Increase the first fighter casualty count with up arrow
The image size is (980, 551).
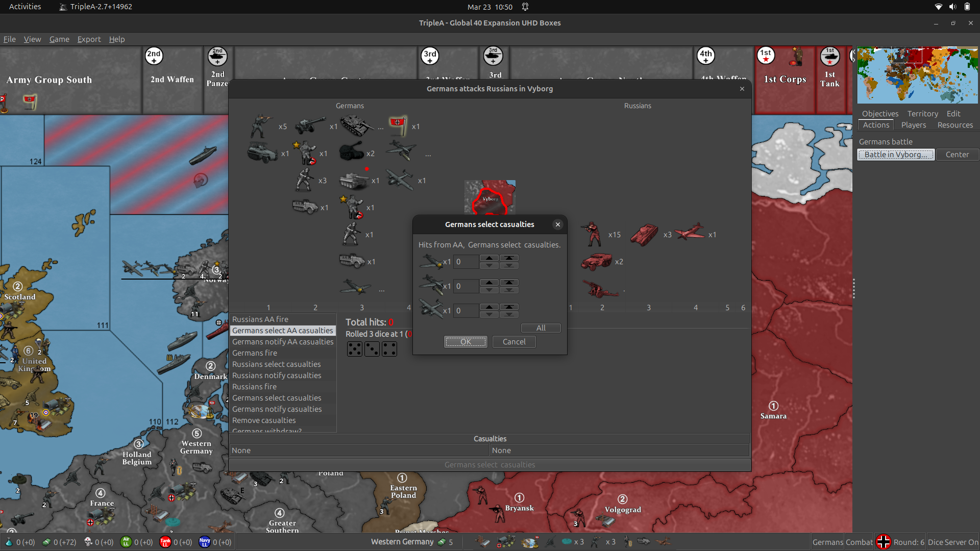click(x=489, y=258)
